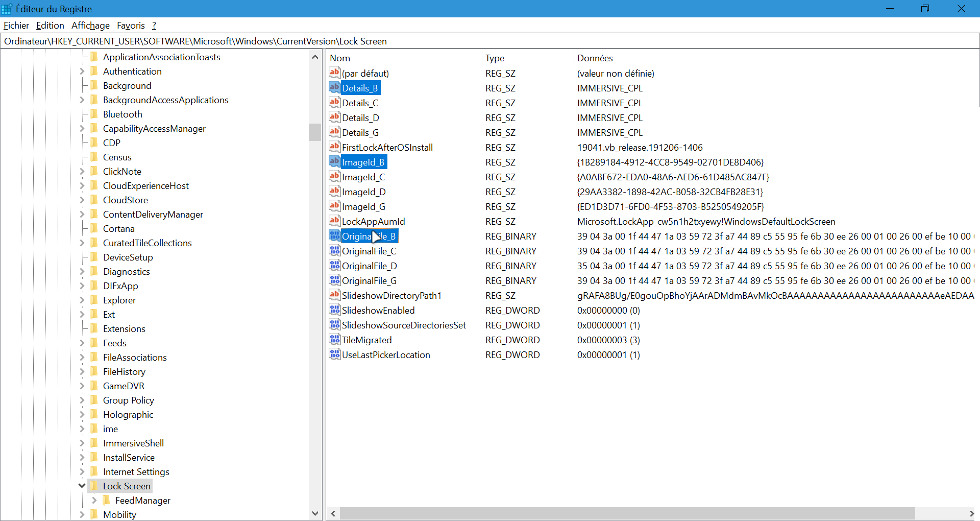980x521 pixels.
Task: Click the horizontal scrollbar right arrow
Action: coord(971,513)
